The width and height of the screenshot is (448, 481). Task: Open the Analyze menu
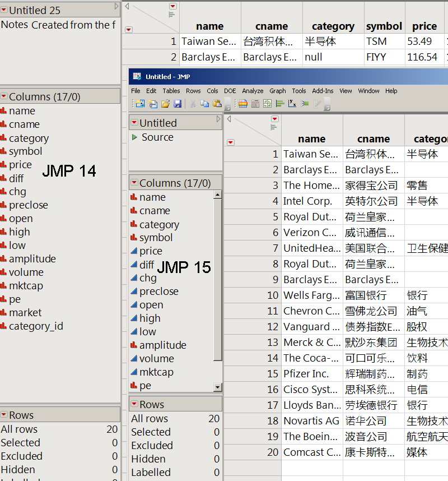(x=253, y=91)
